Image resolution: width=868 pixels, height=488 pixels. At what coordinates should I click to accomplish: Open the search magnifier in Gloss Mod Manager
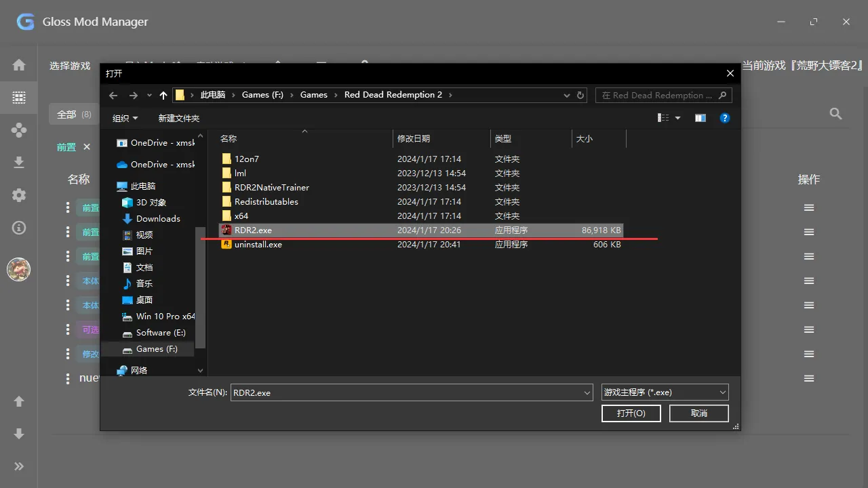click(836, 114)
